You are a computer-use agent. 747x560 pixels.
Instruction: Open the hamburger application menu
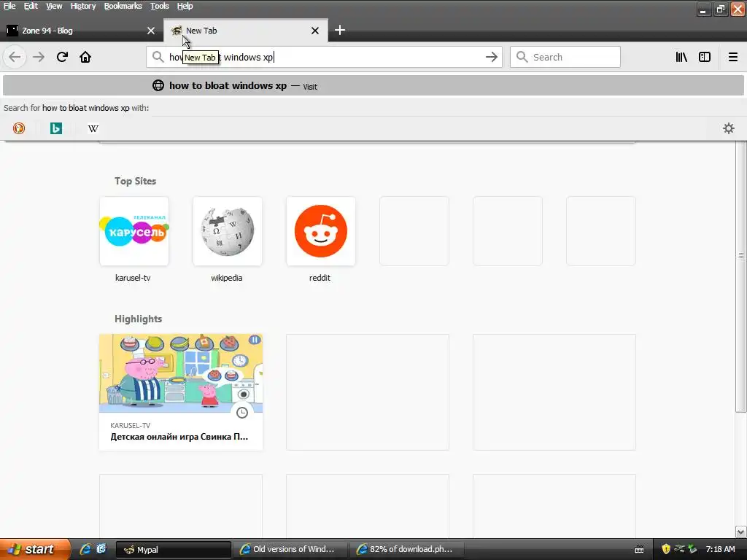732,57
